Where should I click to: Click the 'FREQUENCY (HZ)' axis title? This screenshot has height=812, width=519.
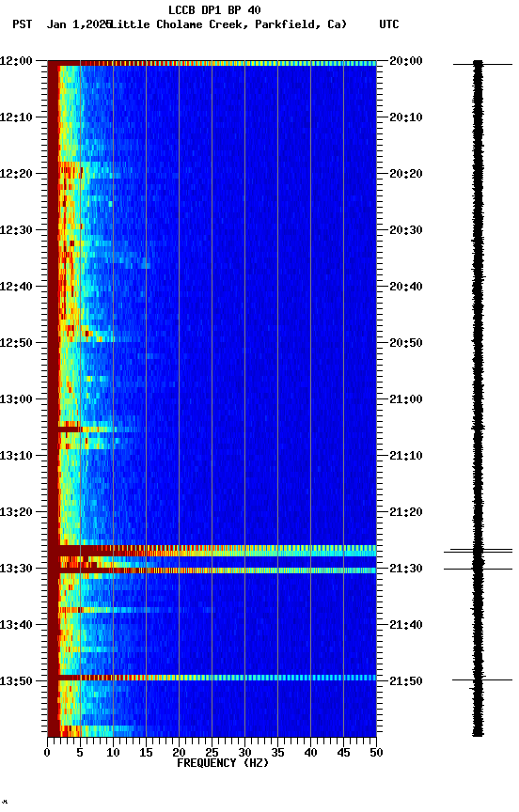point(223,763)
